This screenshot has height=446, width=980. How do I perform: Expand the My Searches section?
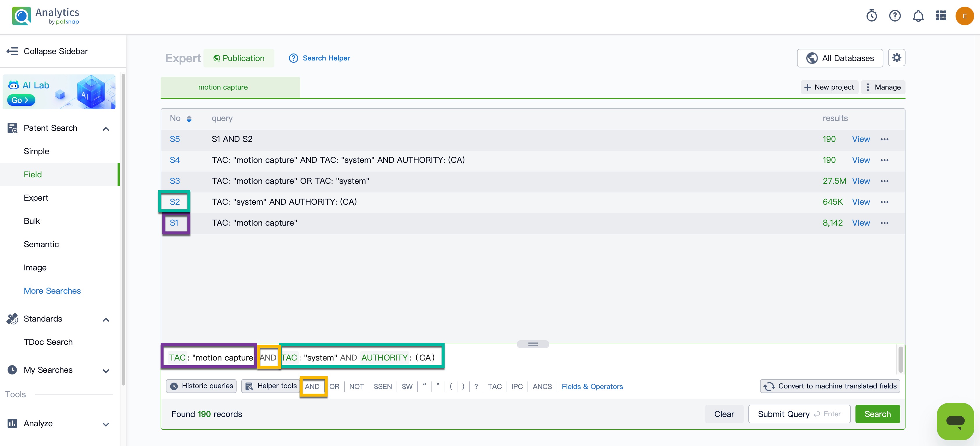pos(106,371)
